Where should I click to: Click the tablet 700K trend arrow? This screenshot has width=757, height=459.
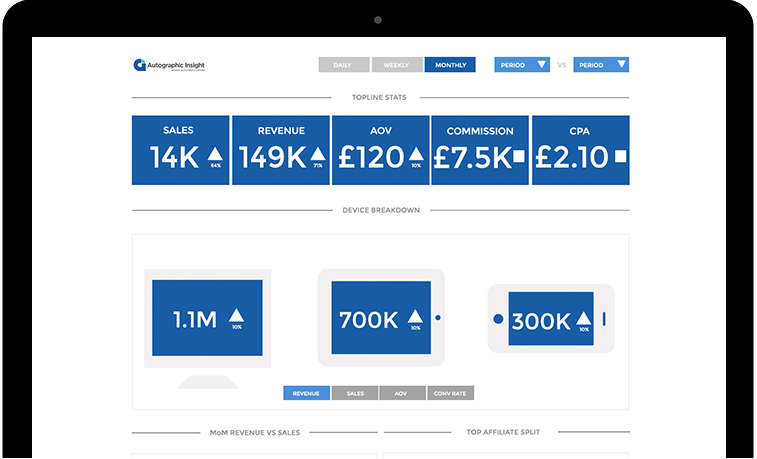pyautogui.click(x=415, y=316)
